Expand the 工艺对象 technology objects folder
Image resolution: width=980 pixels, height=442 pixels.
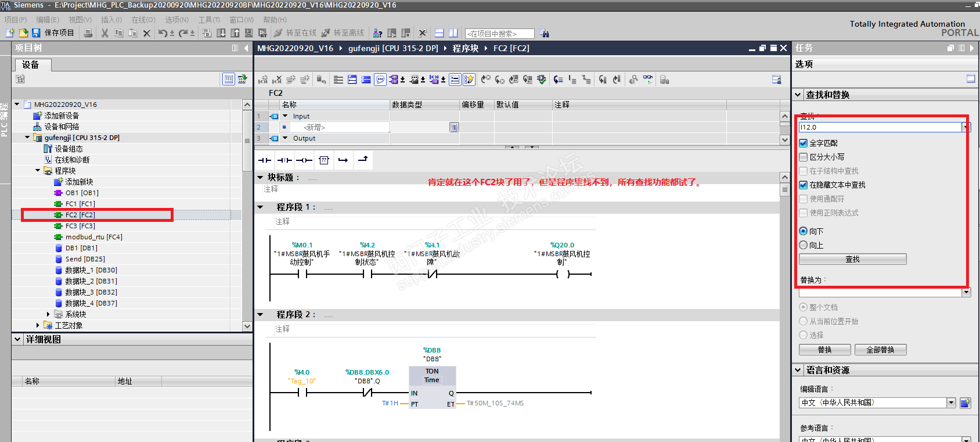(x=38, y=325)
